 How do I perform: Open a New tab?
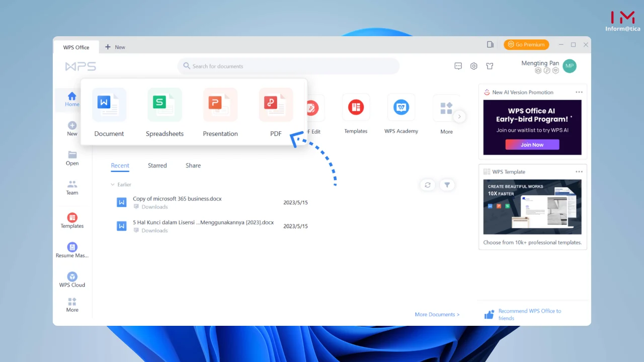[115, 47]
